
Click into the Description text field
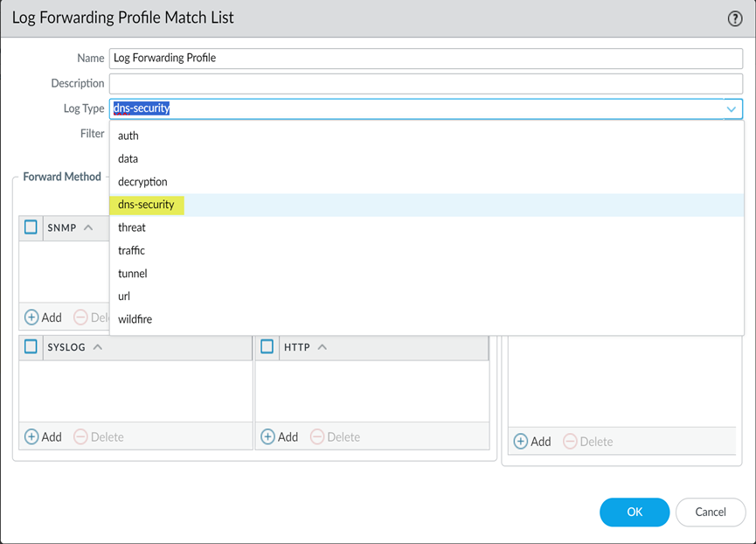426,84
